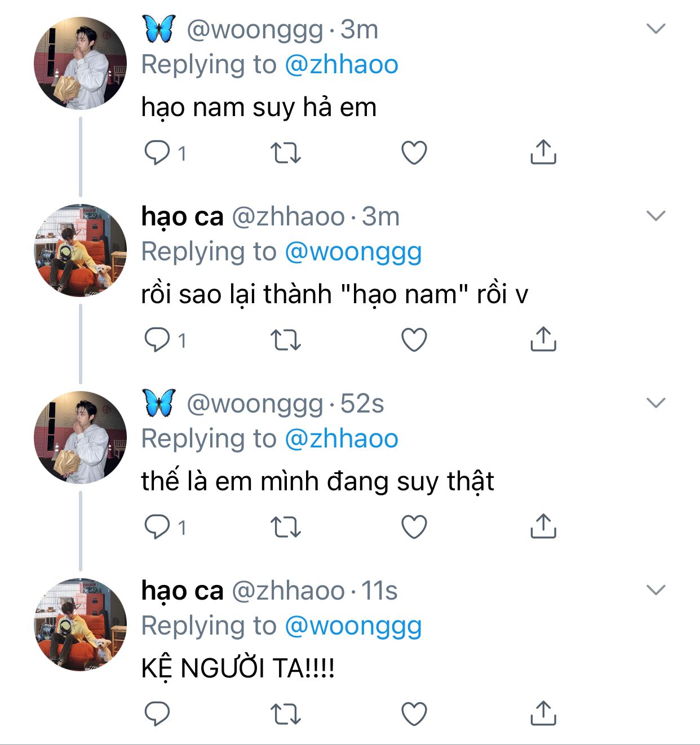The image size is (700, 745).
Task: Like the "KỆ NGƯỜI TA!!!!" tweet
Action: tap(414, 714)
